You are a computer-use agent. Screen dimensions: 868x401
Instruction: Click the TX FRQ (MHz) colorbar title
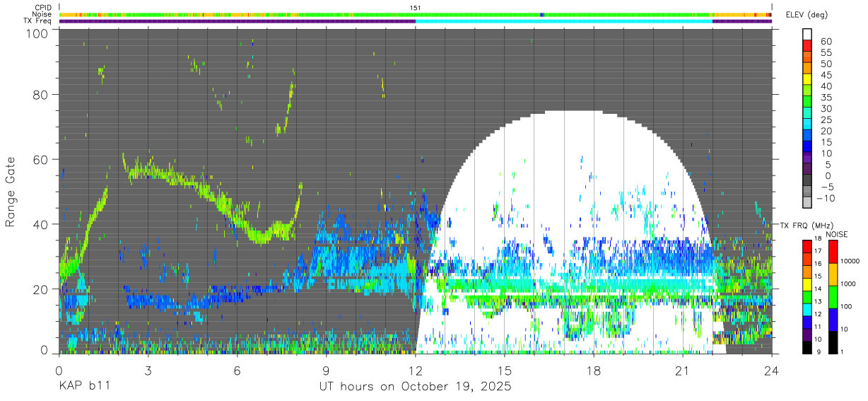pos(807,226)
